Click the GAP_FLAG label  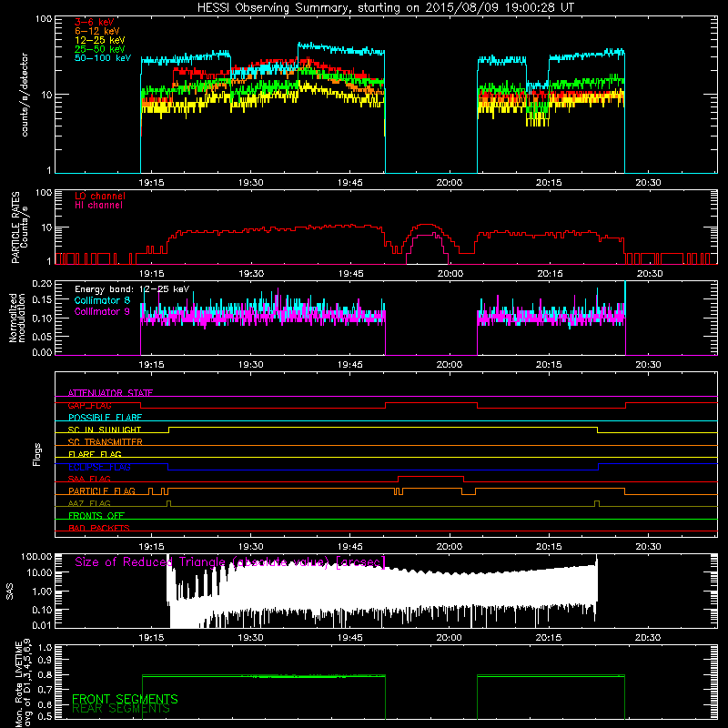coord(89,405)
